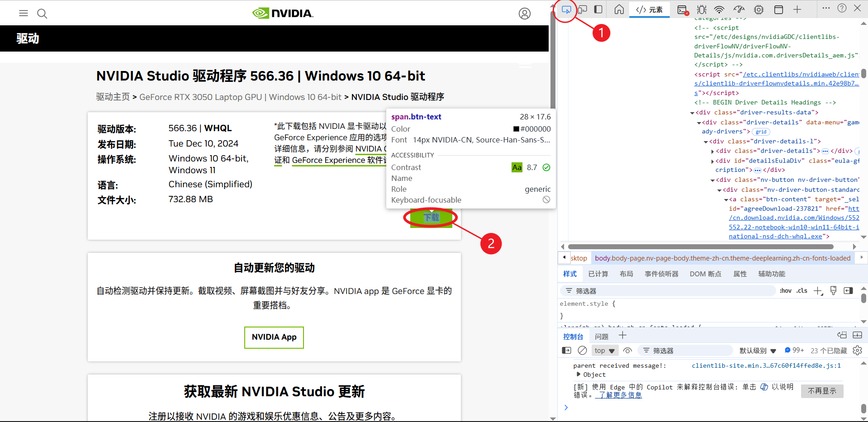Toggle the .cls class editor
Viewport: 868px width, 422px height.
pyautogui.click(x=802, y=291)
